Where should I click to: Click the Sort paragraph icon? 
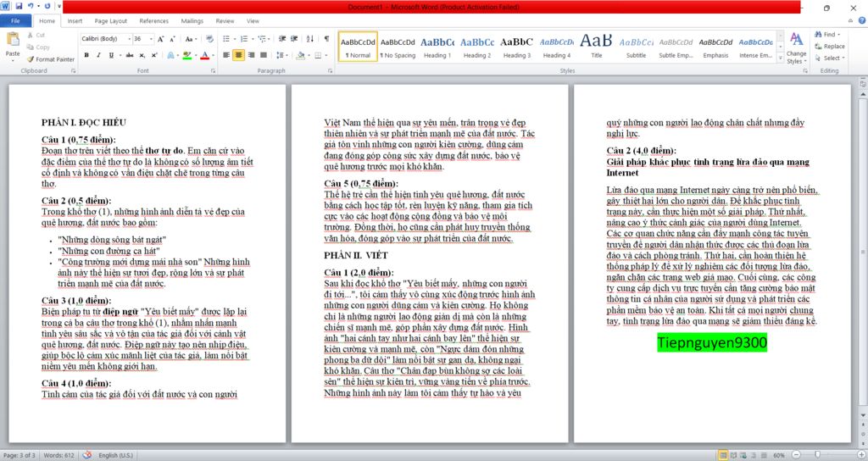coord(310,39)
